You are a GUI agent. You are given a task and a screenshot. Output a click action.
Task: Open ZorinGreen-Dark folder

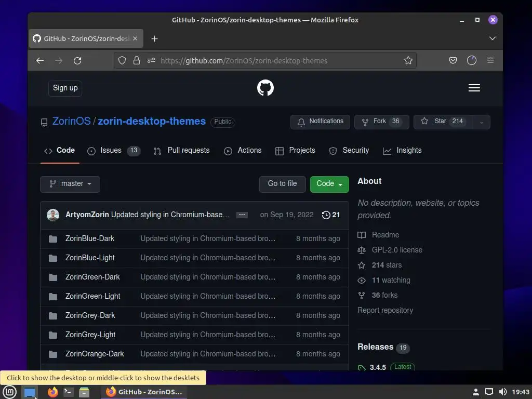pyautogui.click(x=92, y=277)
